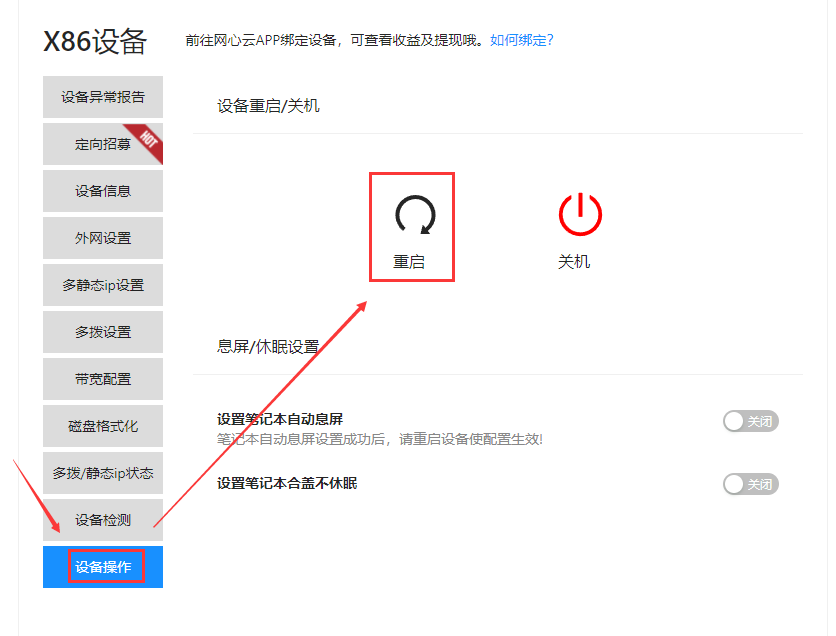Open 磁盘格式化 menu item

[x=103, y=426]
